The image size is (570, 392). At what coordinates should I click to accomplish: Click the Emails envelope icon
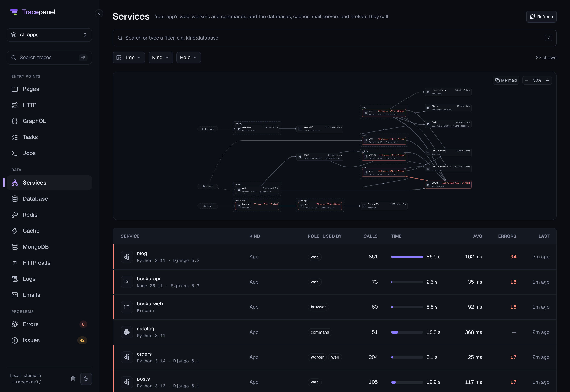click(x=15, y=295)
